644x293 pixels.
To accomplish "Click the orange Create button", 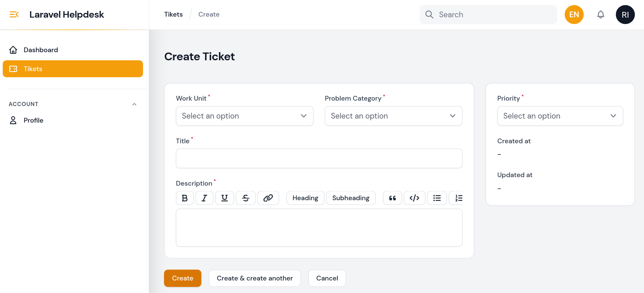I will (x=182, y=278).
